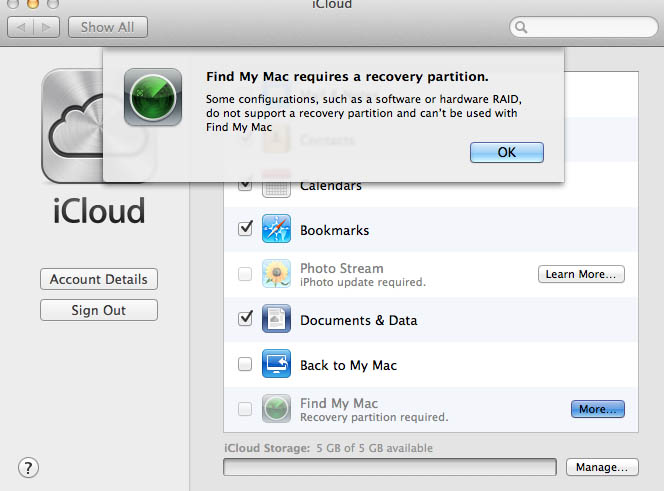The width and height of the screenshot is (664, 491).
Task: Enable the Back to My Mac checkbox
Action: tap(245, 364)
